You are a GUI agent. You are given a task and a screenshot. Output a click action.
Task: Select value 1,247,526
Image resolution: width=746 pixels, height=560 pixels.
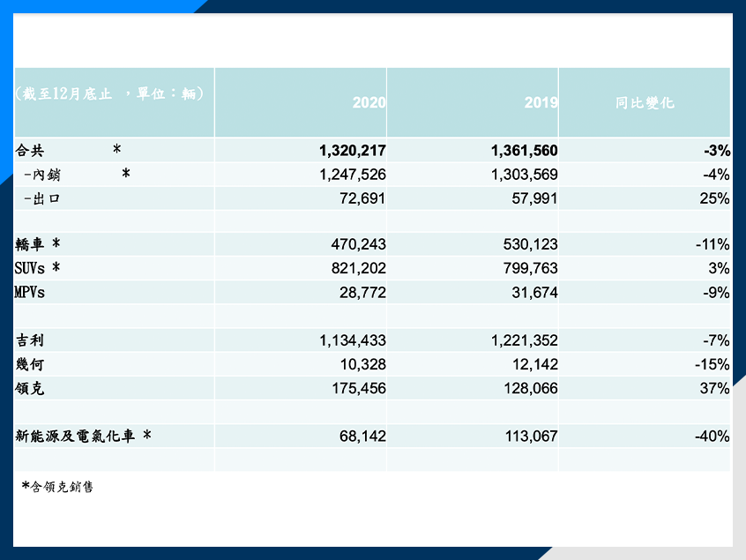pos(353,175)
